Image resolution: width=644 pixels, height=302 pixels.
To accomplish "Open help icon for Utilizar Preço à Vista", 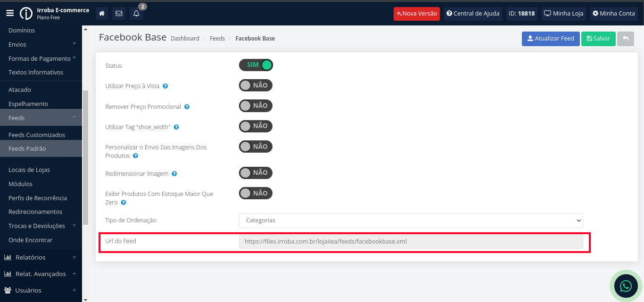I will 165,86.
